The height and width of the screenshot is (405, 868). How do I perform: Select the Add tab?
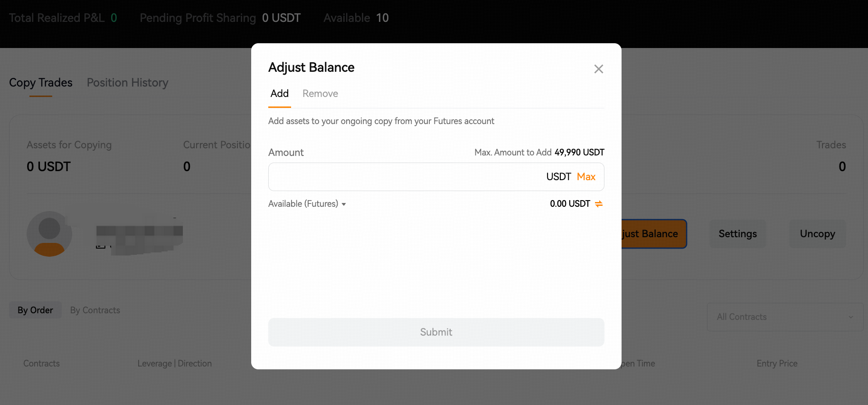[280, 94]
